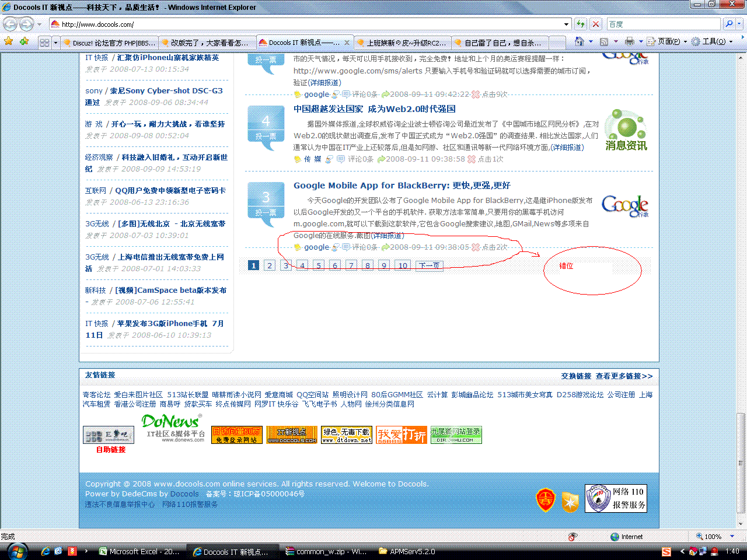This screenshot has width=747, height=560.
Task: Switch to the 上班族新皮 tab
Action: click(x=402, y=43)
